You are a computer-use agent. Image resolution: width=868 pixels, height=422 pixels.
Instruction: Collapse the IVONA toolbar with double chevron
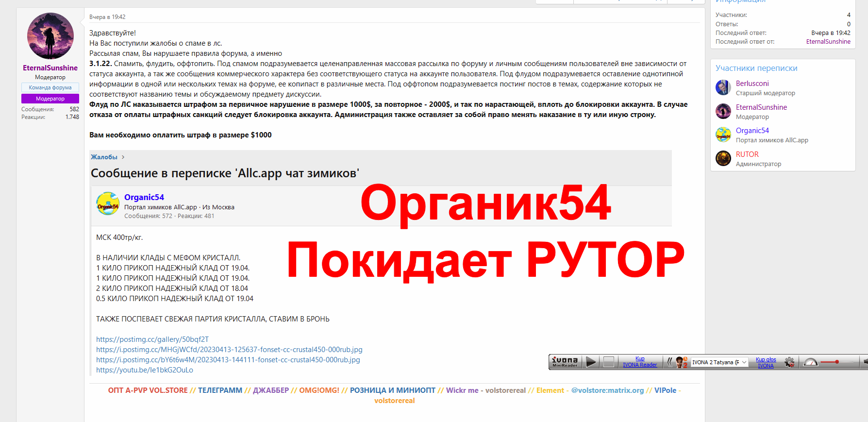point(670,362)
